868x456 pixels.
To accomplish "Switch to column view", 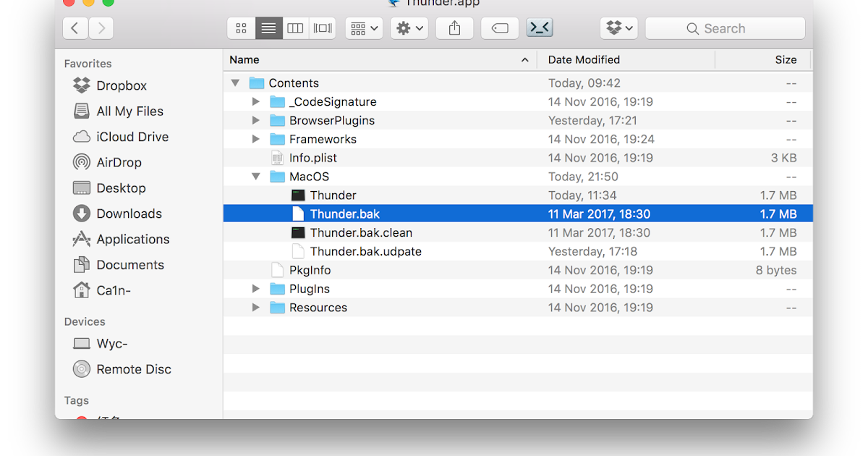I will tap(295, 28).
